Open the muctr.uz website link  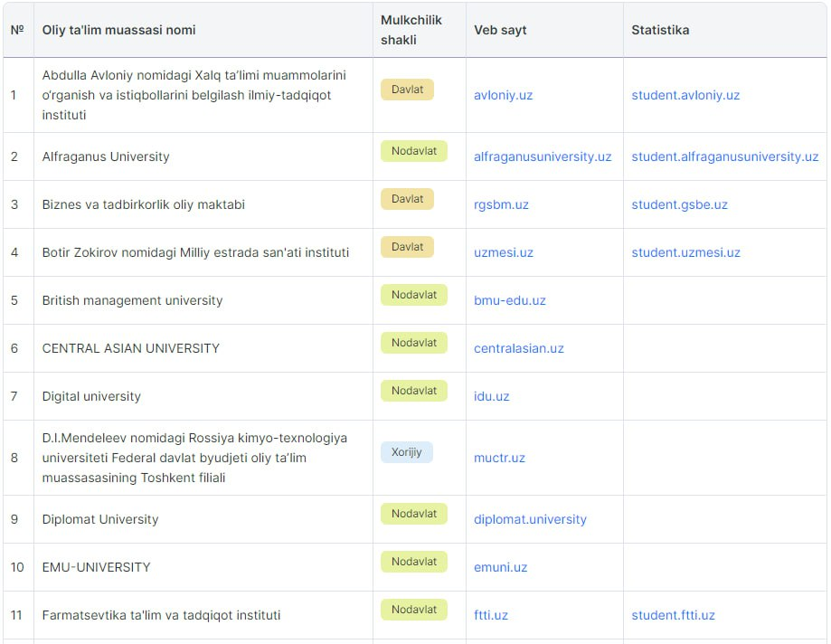499,458
